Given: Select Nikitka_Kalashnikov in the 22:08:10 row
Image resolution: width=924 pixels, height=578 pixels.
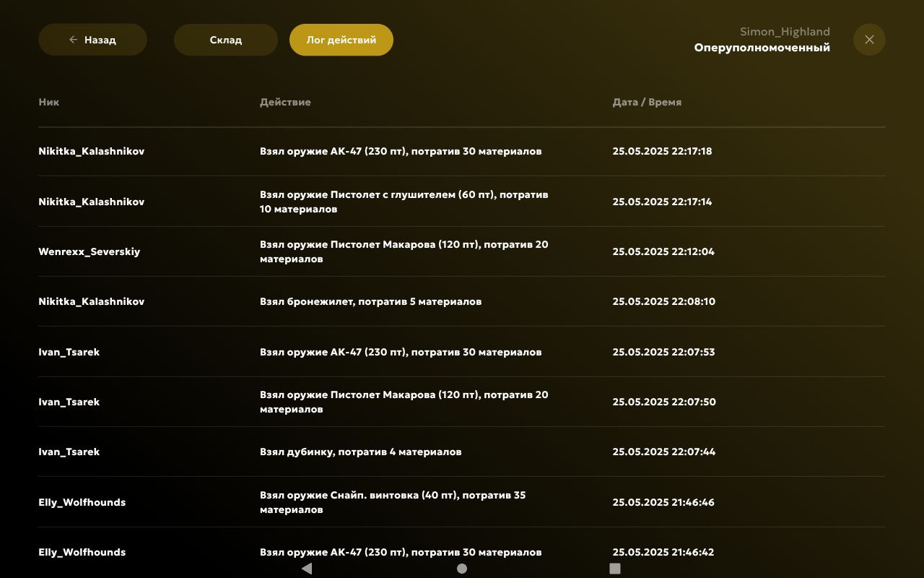Looking at the screenshot, I should (x=92, y=301).
